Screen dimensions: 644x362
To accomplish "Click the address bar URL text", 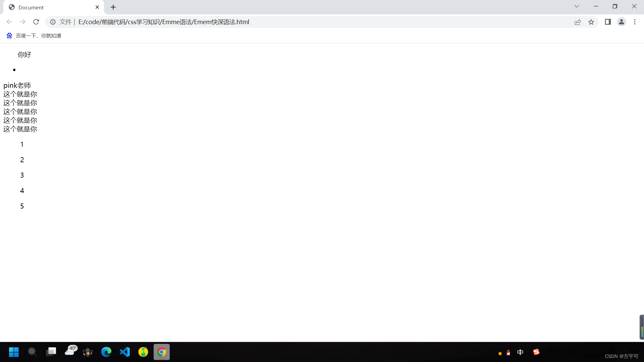I will [164, 22].
